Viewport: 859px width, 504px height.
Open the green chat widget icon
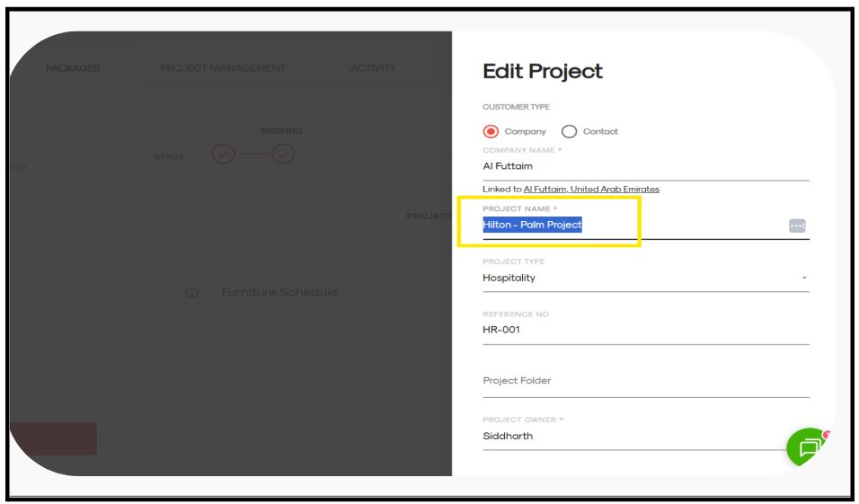pos(808,447)
